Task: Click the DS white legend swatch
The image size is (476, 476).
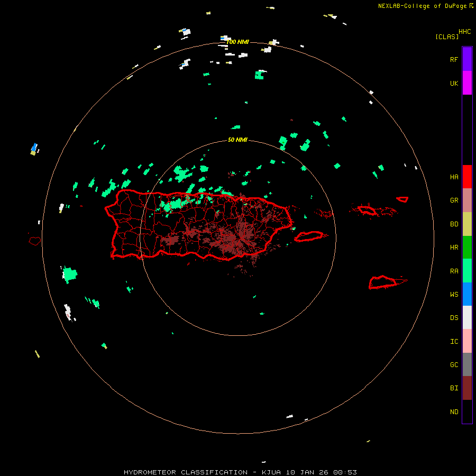Action: [467, 317]
